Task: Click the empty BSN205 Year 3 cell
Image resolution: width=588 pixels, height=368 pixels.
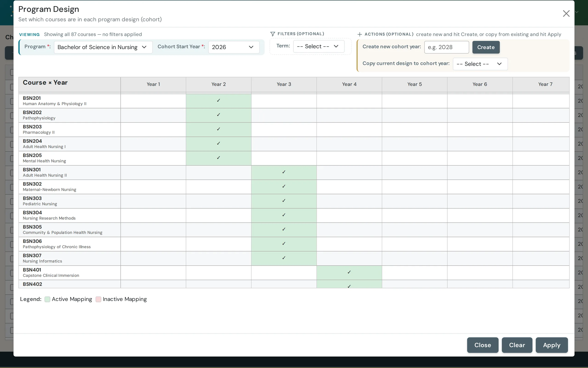Action: click(x=284, y=158)
